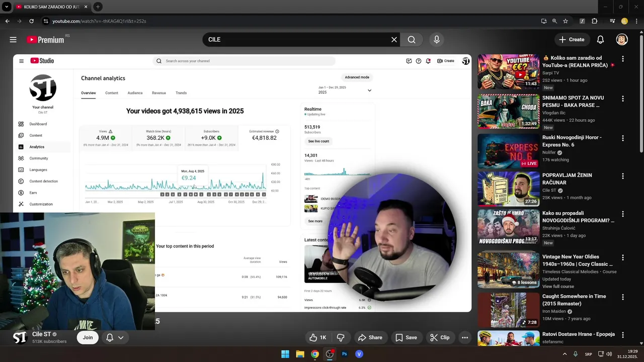Open the YouTube account avatar menu
644x362 pixels.
coord(622,39)
